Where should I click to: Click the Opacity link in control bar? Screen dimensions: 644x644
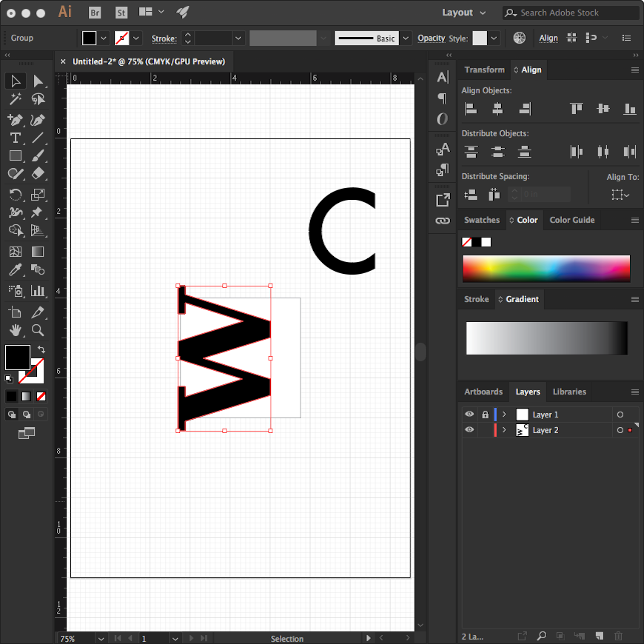coord(431,38)
